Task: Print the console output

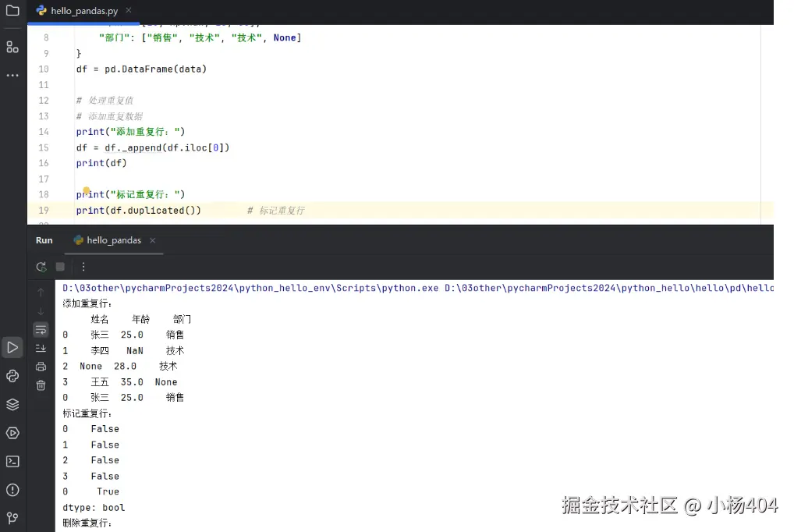Action: click(41, 367)
